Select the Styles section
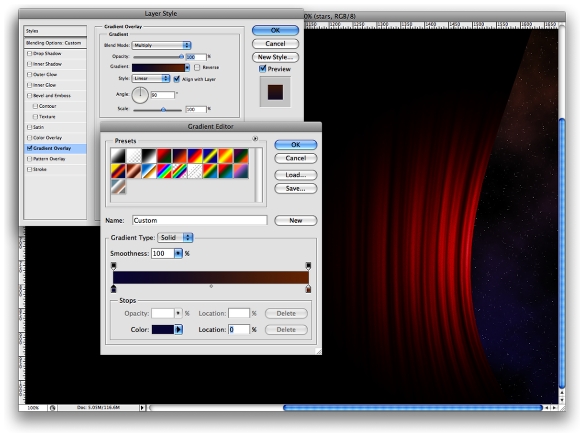 (x=55, y=31)
